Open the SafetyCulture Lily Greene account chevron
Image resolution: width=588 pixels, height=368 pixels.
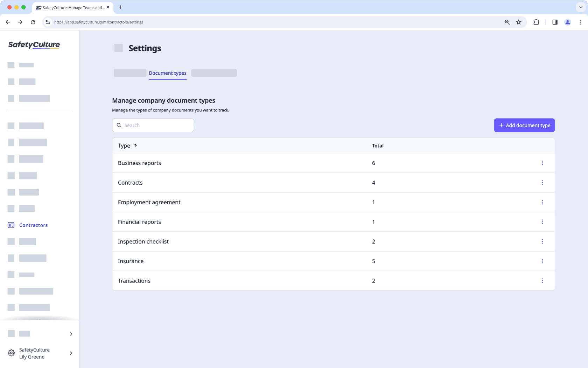click(71, 353)
